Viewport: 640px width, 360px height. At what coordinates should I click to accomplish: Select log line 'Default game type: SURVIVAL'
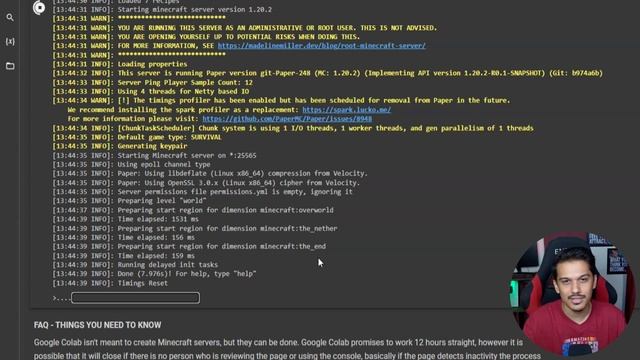(137, 137)
